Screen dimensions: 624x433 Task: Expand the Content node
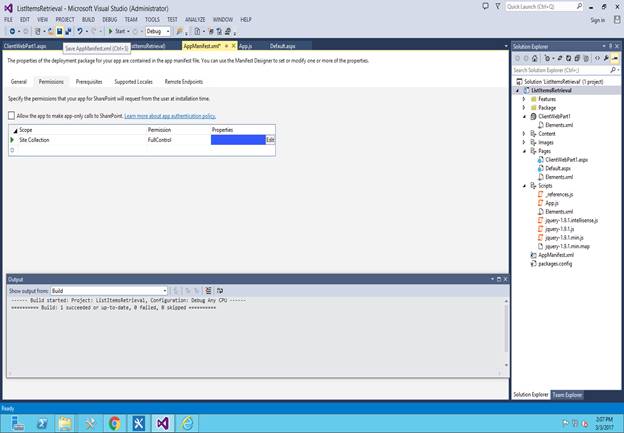click(x=524, y=134)
